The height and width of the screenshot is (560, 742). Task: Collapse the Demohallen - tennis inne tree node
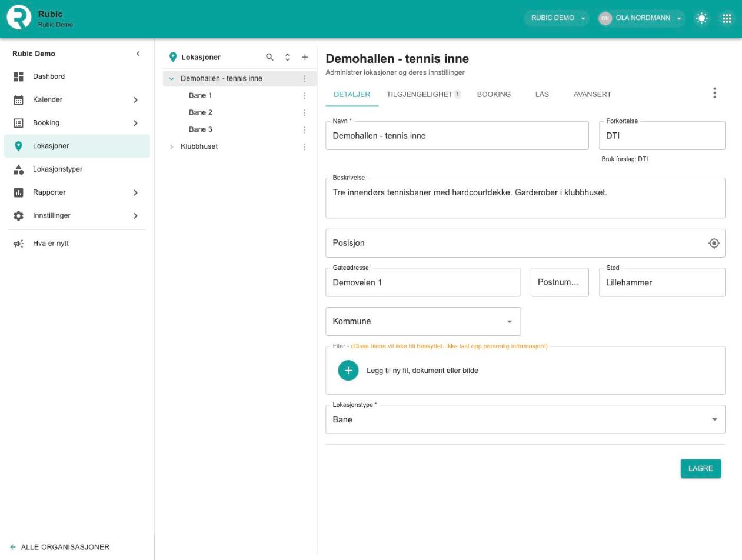coord(172,79)
